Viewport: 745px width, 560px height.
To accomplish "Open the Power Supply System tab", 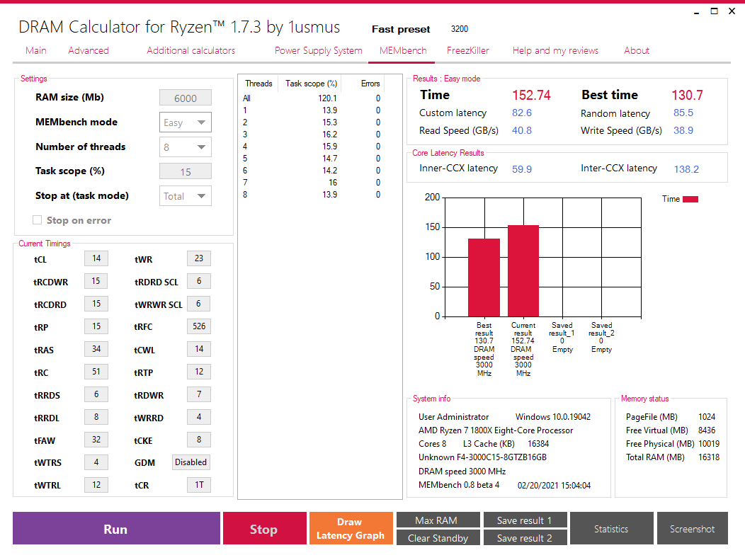I will [x=318, y=50].
